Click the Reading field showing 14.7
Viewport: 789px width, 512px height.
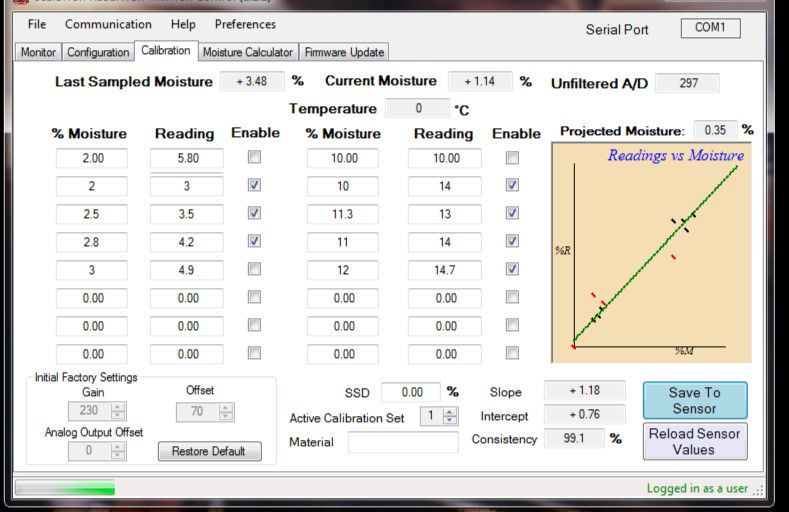(x=445, y=270)
